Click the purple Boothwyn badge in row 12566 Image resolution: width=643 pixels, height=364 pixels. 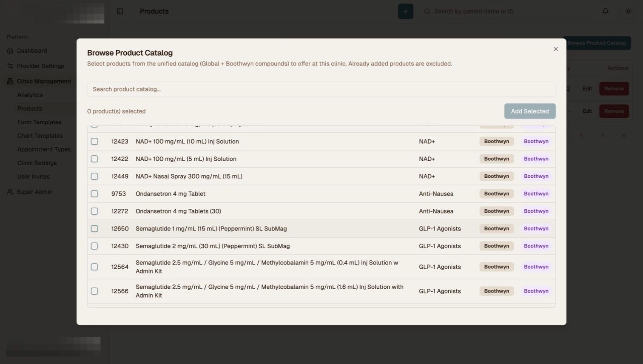pos(536,291)
